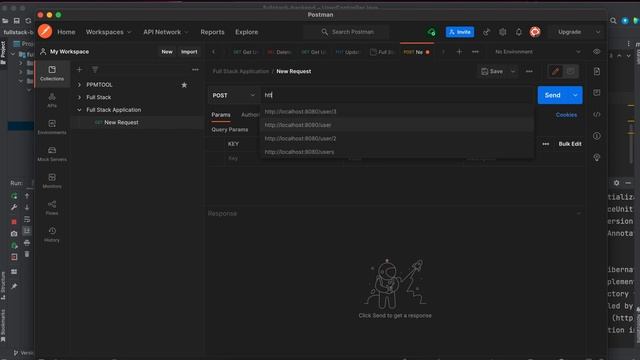Click the plus icon to create new collection
This screenshot has height=360, width=640.
click(79, 70)
